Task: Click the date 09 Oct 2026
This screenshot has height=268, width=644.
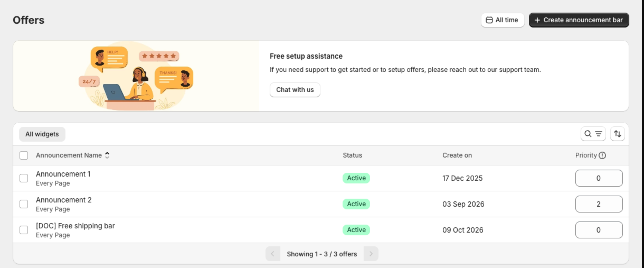Action: point(463,230)
